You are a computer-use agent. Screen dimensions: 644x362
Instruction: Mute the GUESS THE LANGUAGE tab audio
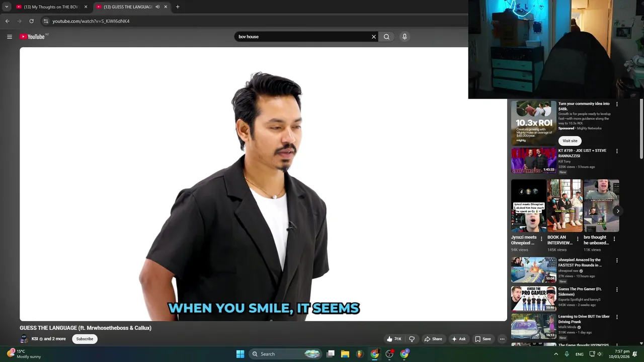tap(157, 7)
